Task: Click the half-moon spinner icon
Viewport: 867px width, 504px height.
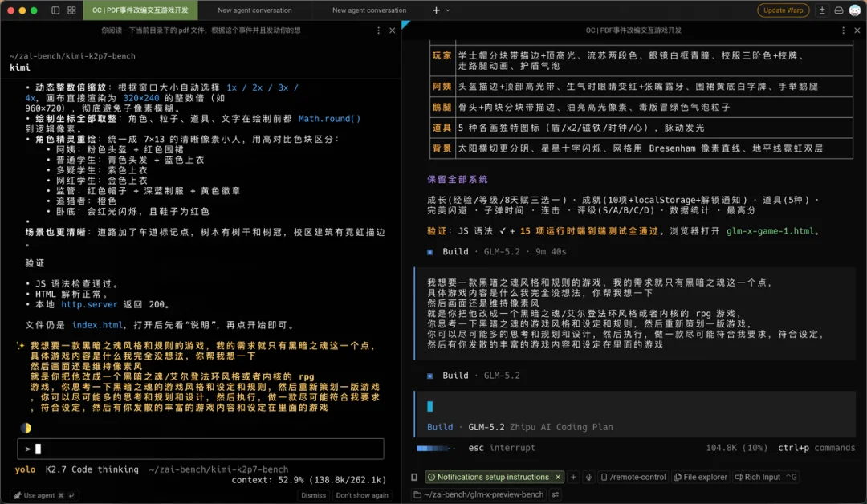Action: pos(26,428)
